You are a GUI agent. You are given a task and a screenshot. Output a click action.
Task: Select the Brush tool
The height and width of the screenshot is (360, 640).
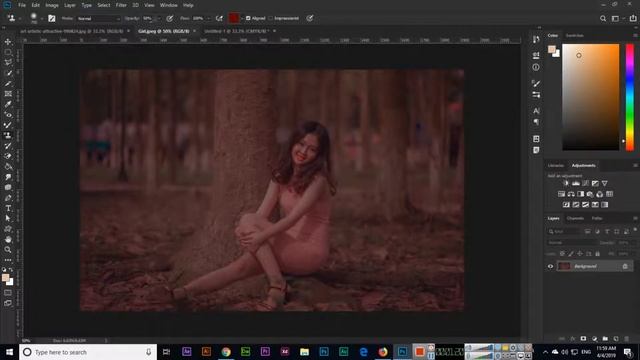(x=8, y=125)
